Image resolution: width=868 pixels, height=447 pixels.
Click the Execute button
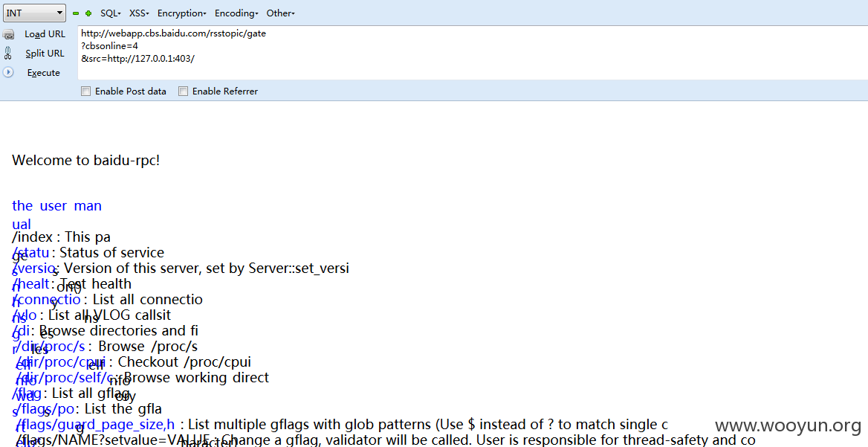(x=44, y=73)
